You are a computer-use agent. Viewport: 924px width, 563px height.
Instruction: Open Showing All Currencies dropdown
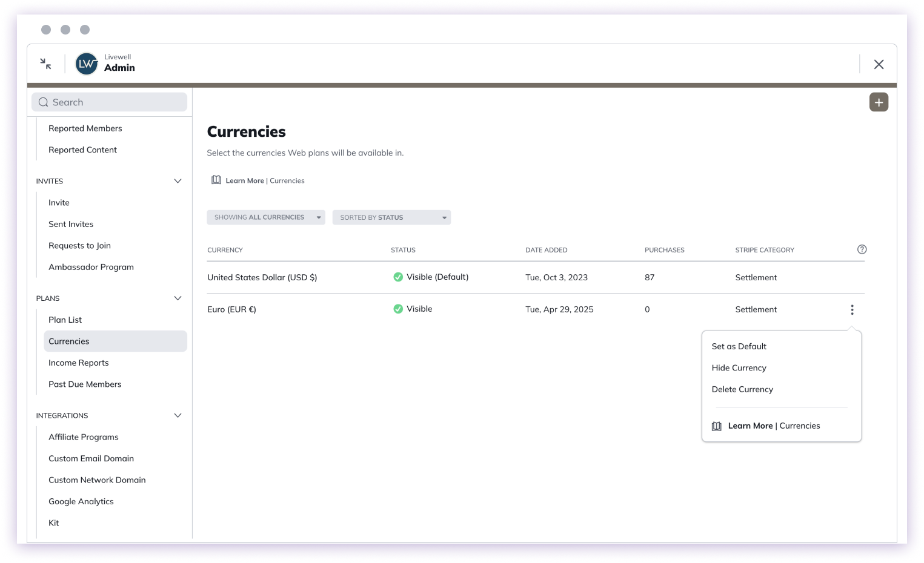(x=266, y=217)
